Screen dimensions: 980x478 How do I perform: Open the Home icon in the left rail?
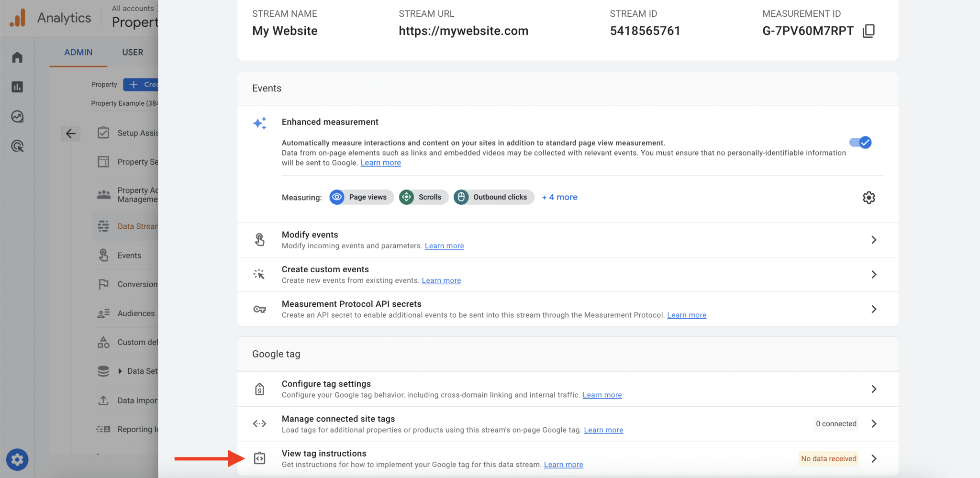point(17,56)
